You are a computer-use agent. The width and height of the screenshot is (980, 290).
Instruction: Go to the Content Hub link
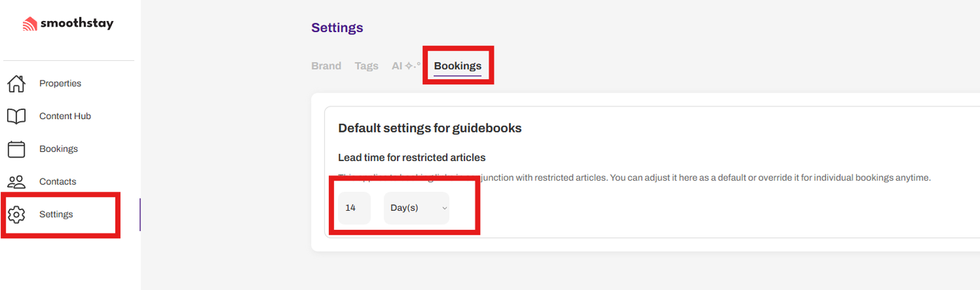[x=65, y=116]
